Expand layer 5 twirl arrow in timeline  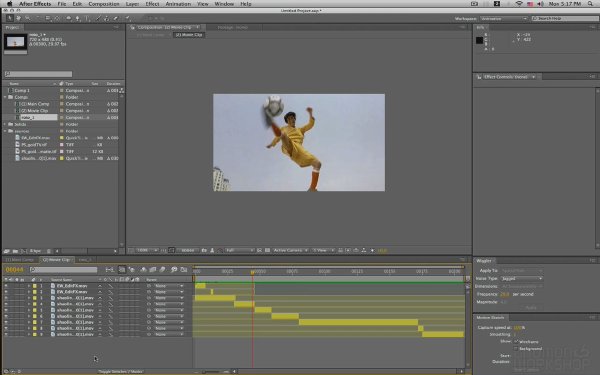28,310
